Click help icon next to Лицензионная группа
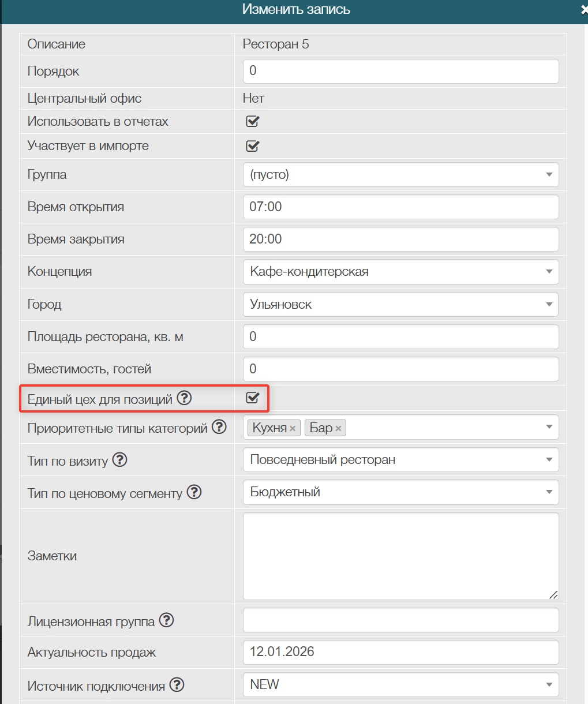Image resolution: width=588 pixels, height=704 pixels. click(166, 620)
